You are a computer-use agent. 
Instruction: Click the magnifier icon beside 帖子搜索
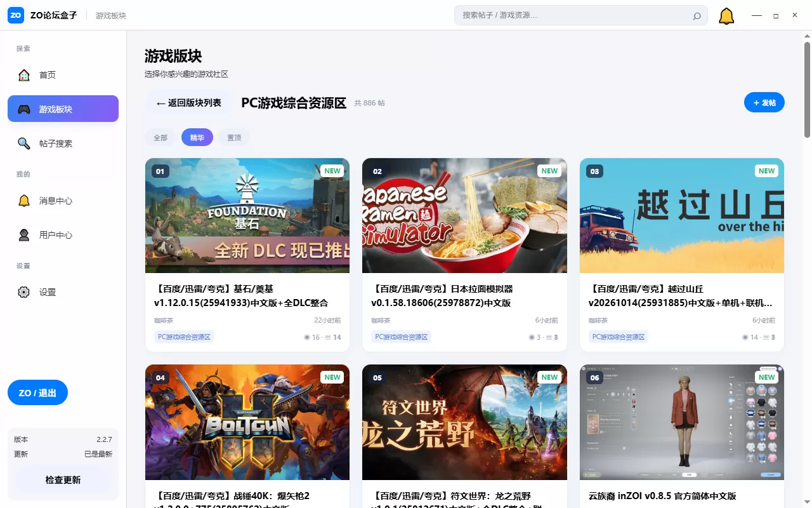point(24,144)
